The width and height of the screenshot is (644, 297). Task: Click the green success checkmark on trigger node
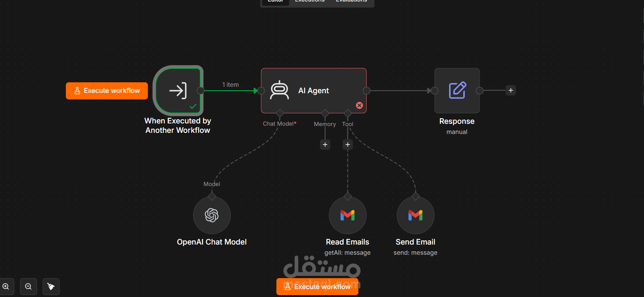click(193, 106)
